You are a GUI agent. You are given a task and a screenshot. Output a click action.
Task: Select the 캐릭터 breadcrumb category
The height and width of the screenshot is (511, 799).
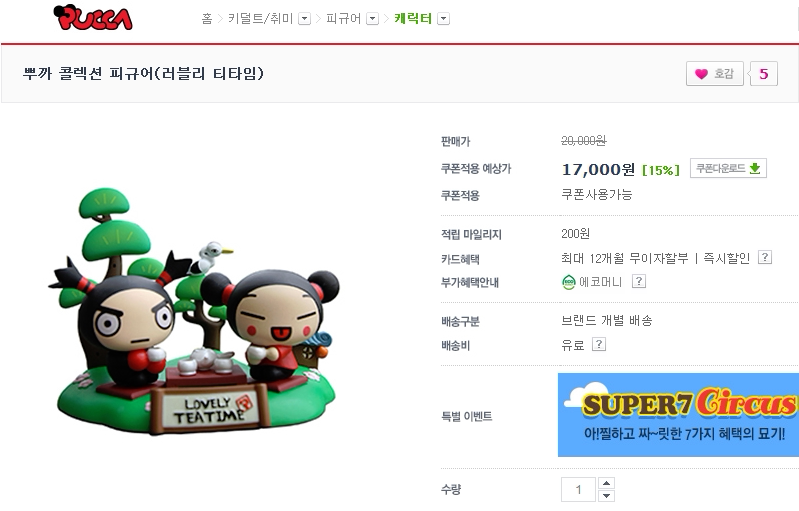click(413, 19)
